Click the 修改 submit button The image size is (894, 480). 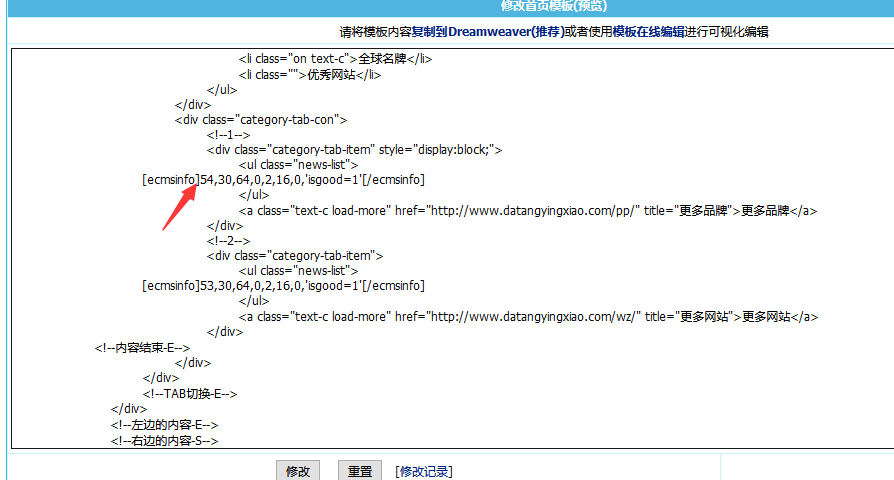click(298, 471)
